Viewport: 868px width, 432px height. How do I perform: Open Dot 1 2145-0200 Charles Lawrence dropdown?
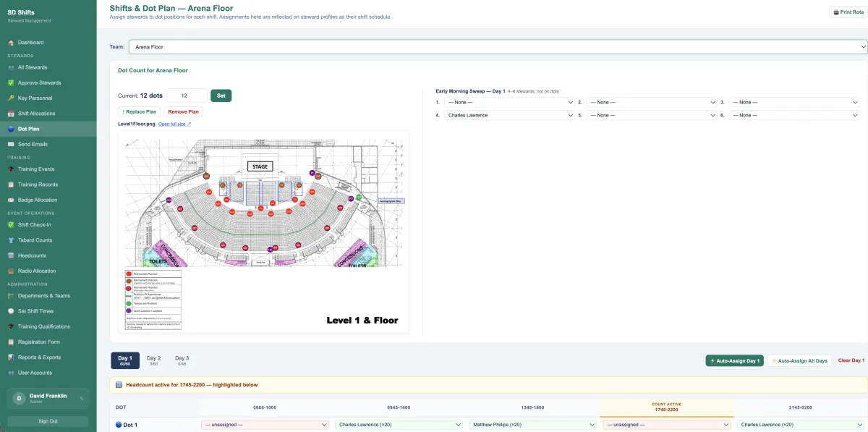(801, 425)
